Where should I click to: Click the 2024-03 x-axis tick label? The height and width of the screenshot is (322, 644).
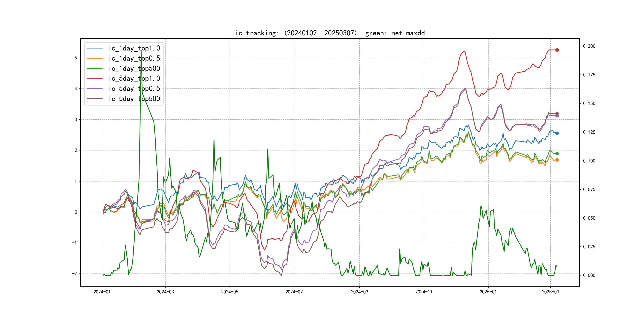[x=165, y=292]
